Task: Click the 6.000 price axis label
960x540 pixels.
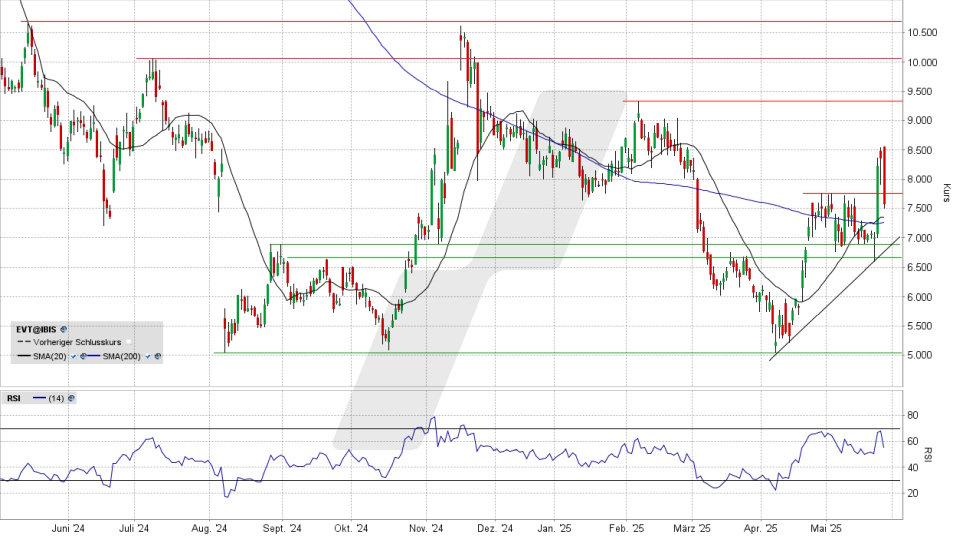Action: pos(922,297)
